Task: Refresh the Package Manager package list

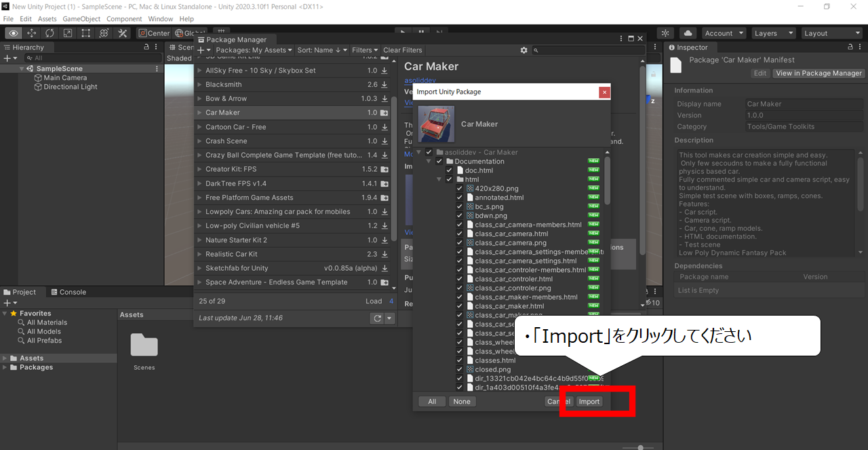Action: [x=378, y=318]
